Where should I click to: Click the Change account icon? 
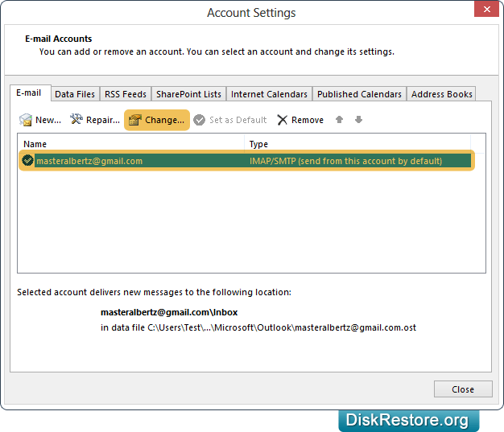[x=135, y=120]
